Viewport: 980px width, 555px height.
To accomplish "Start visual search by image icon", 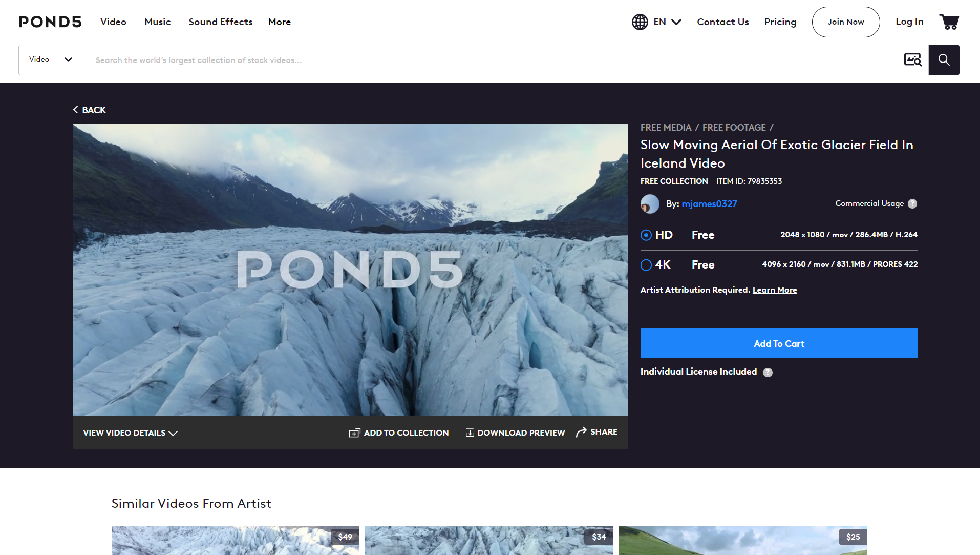I will [x=913, y=60].
